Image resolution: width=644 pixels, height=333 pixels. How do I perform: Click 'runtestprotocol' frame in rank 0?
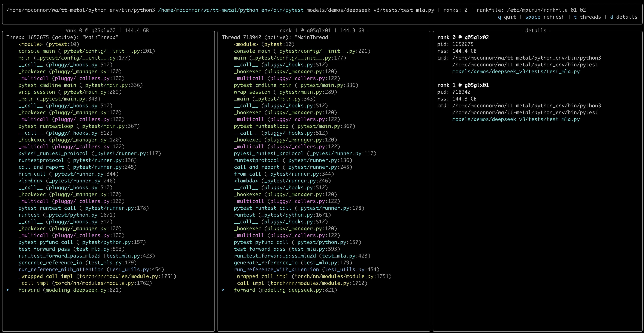tap(78, 160)
